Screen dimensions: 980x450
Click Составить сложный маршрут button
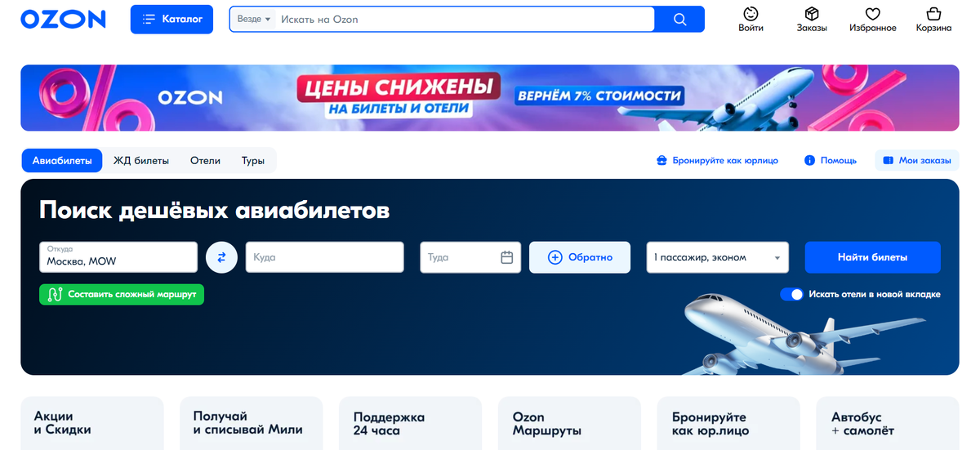point(122,294)
